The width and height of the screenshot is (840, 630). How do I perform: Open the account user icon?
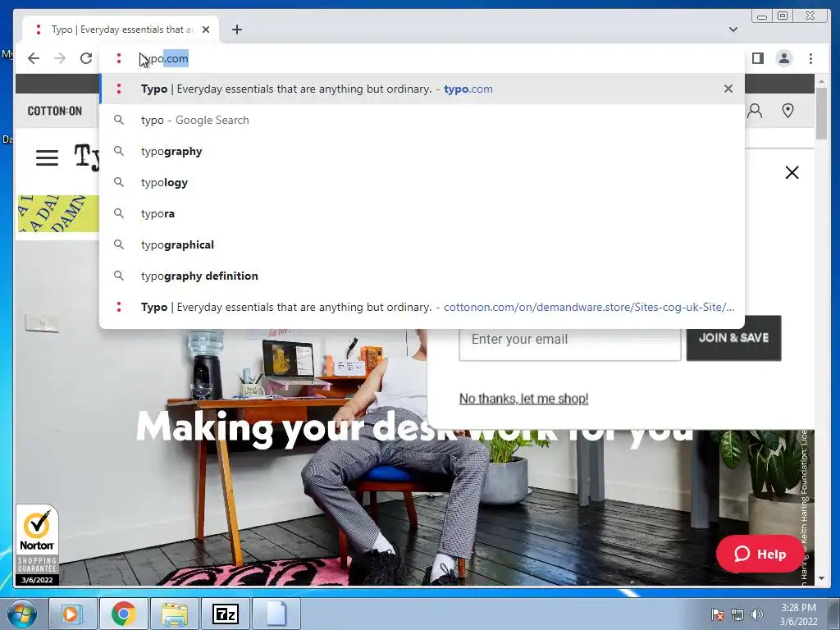point(755,111)
